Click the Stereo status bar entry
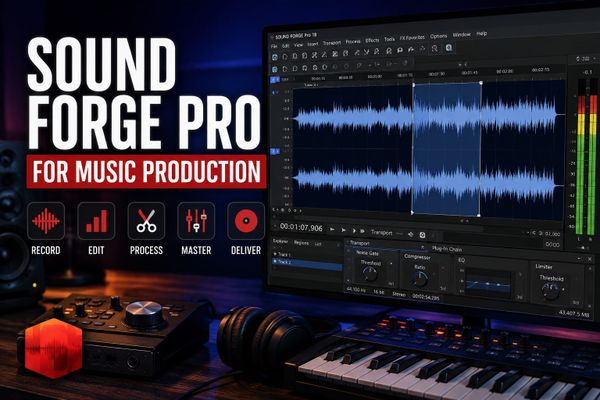This screenshot has height=400, width=600. coord(399,294)
